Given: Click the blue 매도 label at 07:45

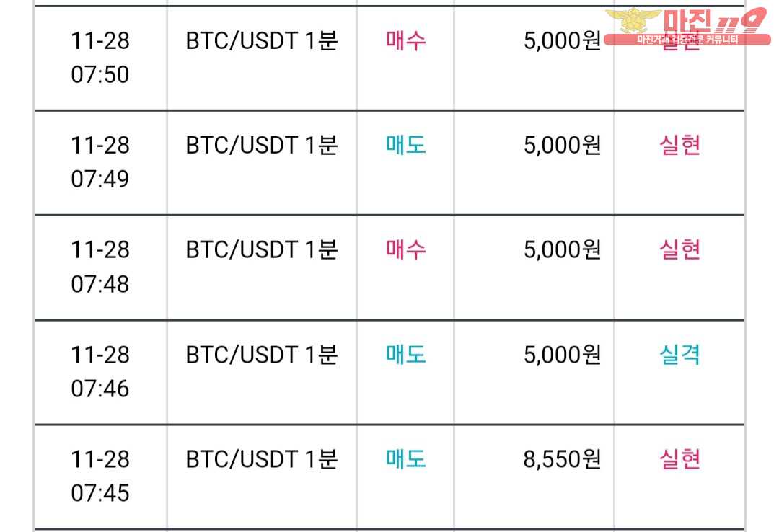Looking at the screenshot, I should [406, 459].
